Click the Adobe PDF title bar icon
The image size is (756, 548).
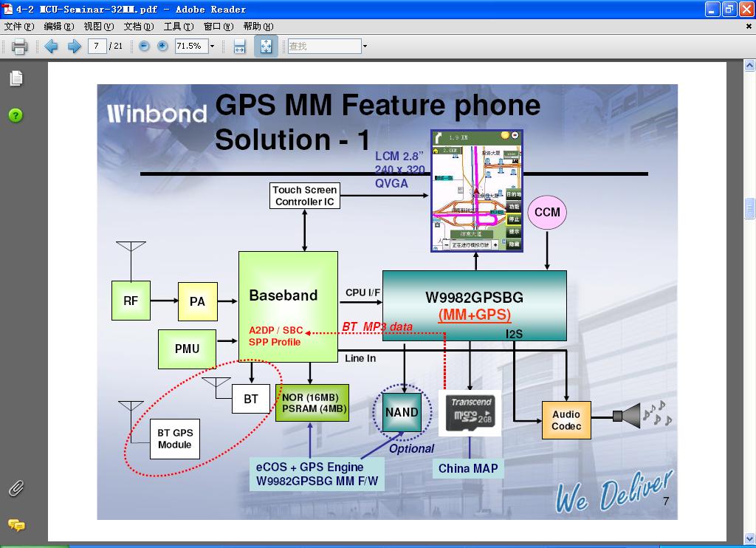pos(7,9)
